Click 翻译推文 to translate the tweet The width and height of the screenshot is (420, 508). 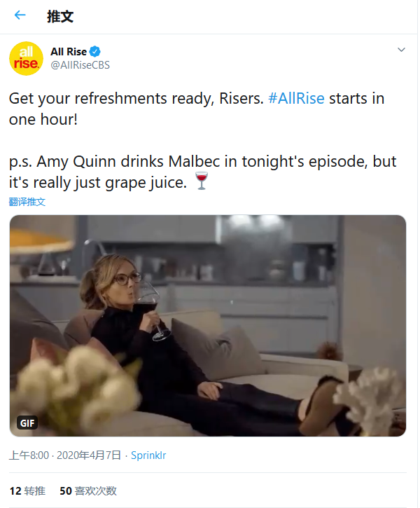(27, 202)
